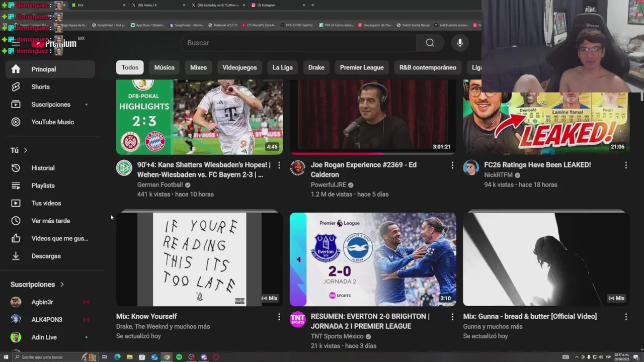Open File Explorer from taskbar

130,357
